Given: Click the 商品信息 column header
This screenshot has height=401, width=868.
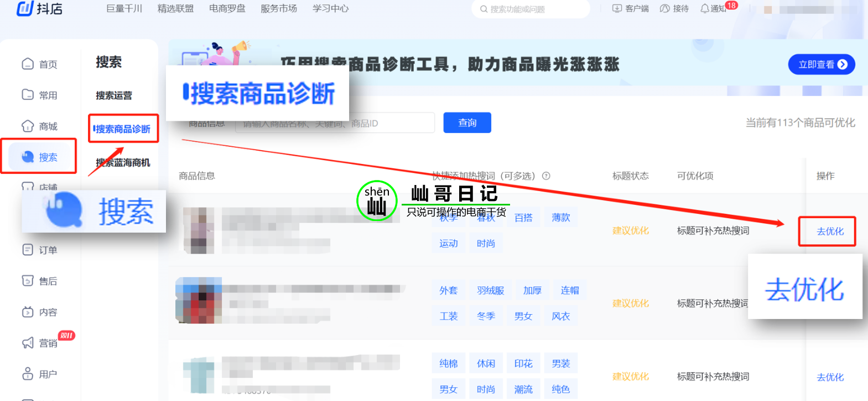Looking at the screenshot, I should (197, 176).
